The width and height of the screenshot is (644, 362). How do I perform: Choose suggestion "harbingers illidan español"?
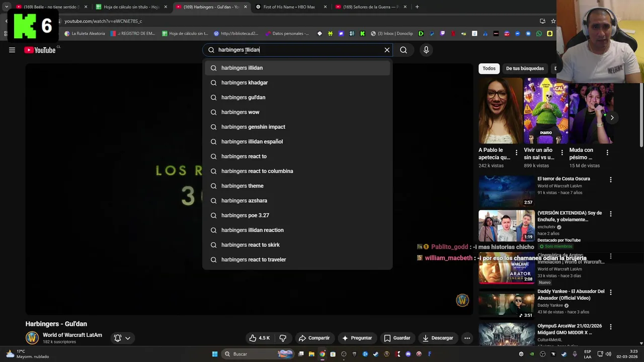(x=297, y=141)
